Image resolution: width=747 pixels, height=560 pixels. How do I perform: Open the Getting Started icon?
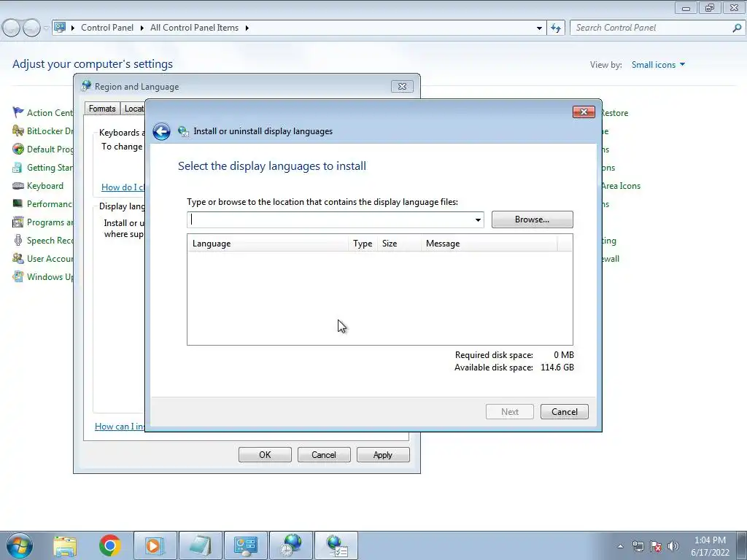pyautogui.click(x=18, y=167)
